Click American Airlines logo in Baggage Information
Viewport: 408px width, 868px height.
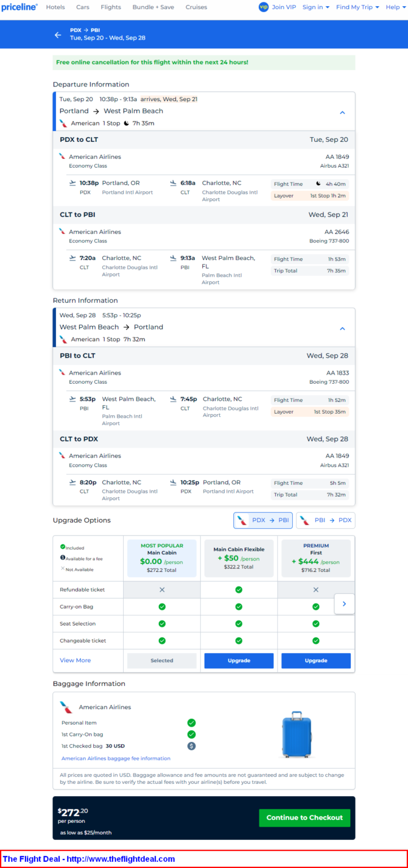[x=66, y=707]
